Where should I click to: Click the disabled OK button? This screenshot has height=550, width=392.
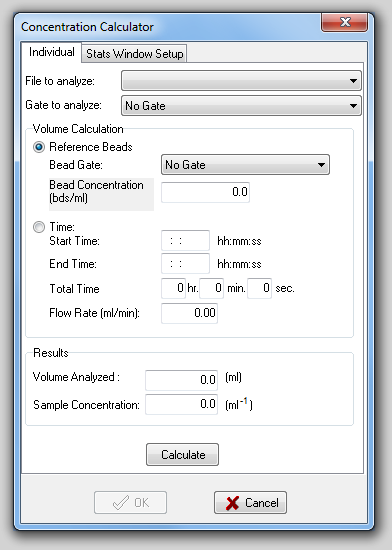[130, 503]
